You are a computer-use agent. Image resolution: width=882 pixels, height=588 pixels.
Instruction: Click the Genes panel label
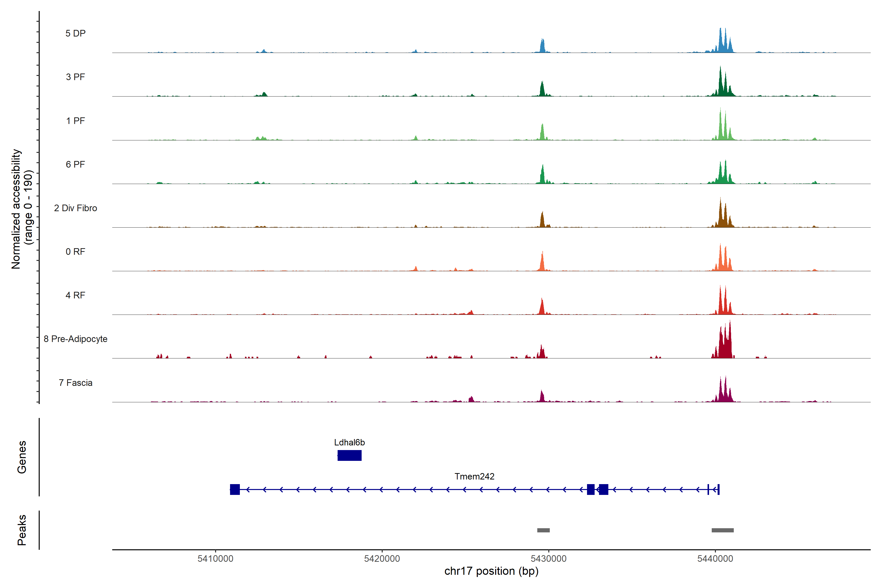tap(22, 457)
